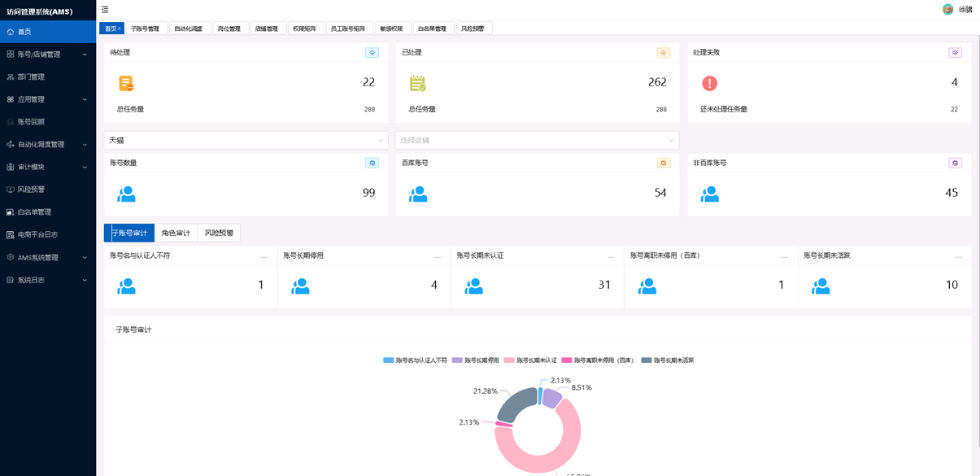Go to 部门管理 in the sidebar
Viewport: 980px width, 476px height.
tap(31, 77)
